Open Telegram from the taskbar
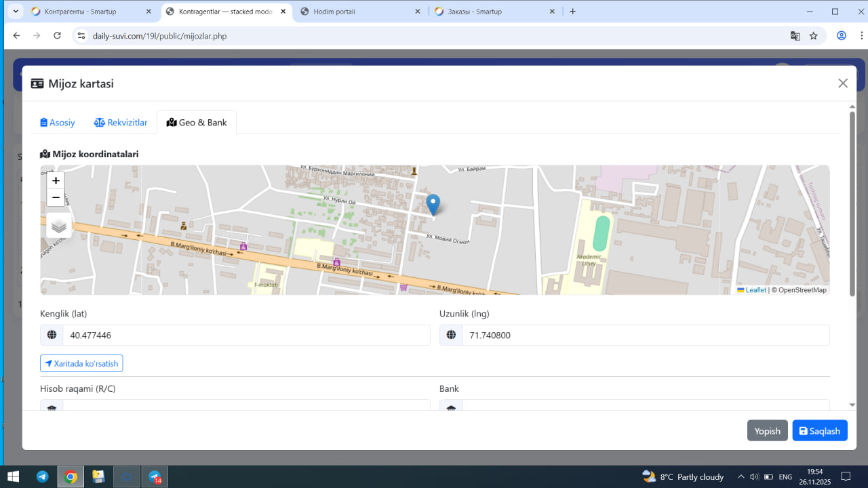 point(42,476)
